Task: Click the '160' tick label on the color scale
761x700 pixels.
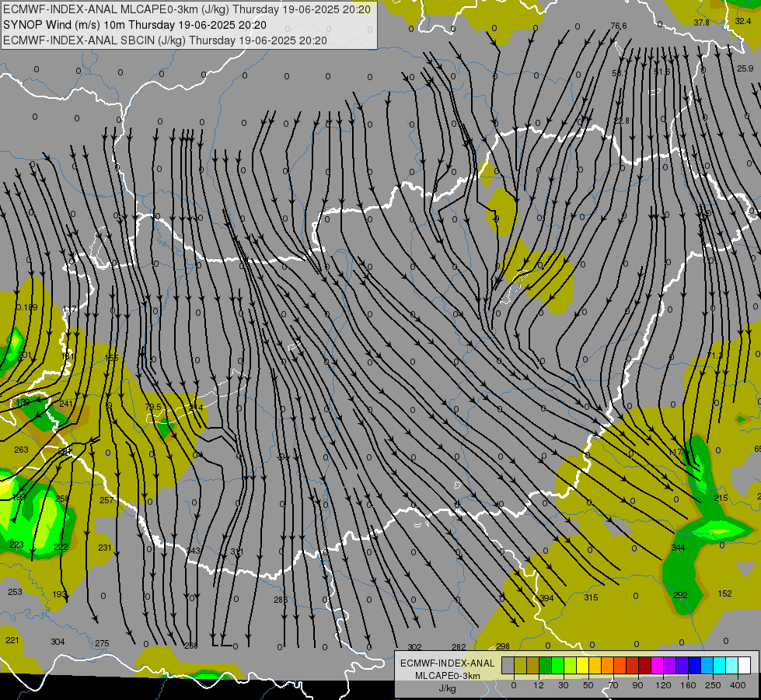Action: click(x=688, y=685)
